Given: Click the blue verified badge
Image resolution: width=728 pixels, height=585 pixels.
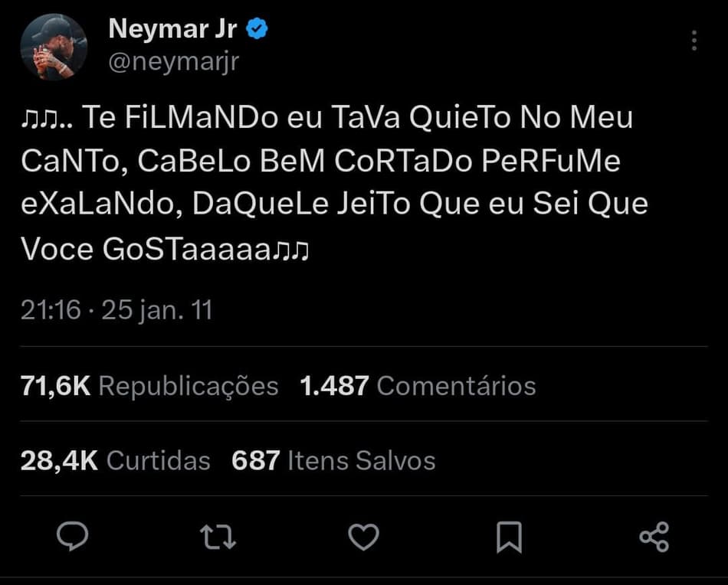Looking at the screenshot, I should coord(257,29).
